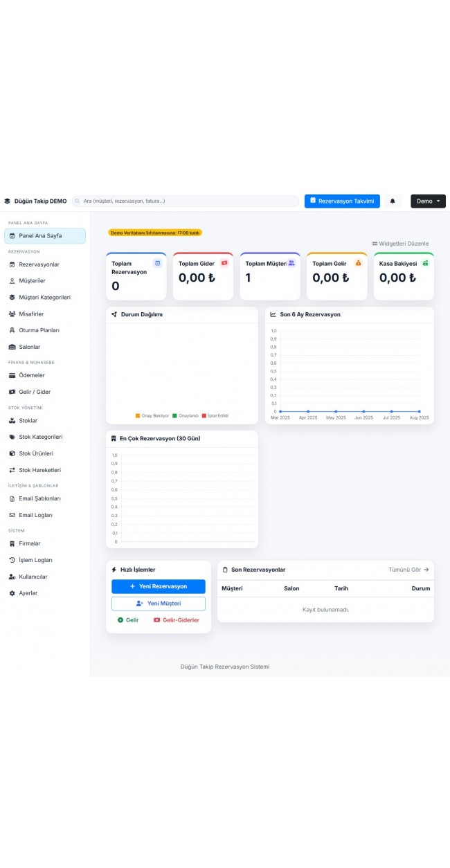450x868 pixels.
Task: Click the Aug 2025 data point on chart
Action: tap(419, 411)
